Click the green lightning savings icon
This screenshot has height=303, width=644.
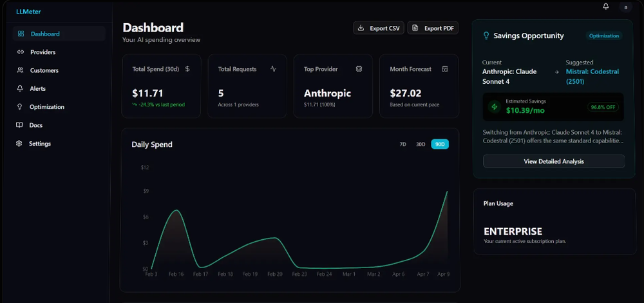(495, 106)
